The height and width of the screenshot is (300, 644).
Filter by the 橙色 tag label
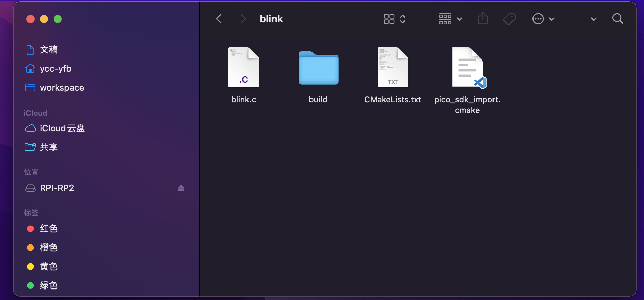tap(49, 248)
